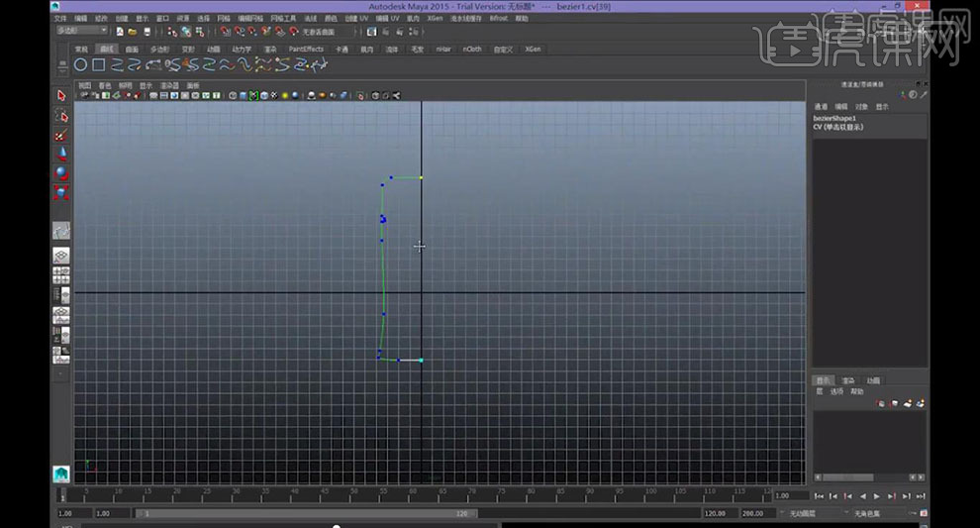
Task: Switch to the PaintEffects shelf tab
Action: pos(306,49)
